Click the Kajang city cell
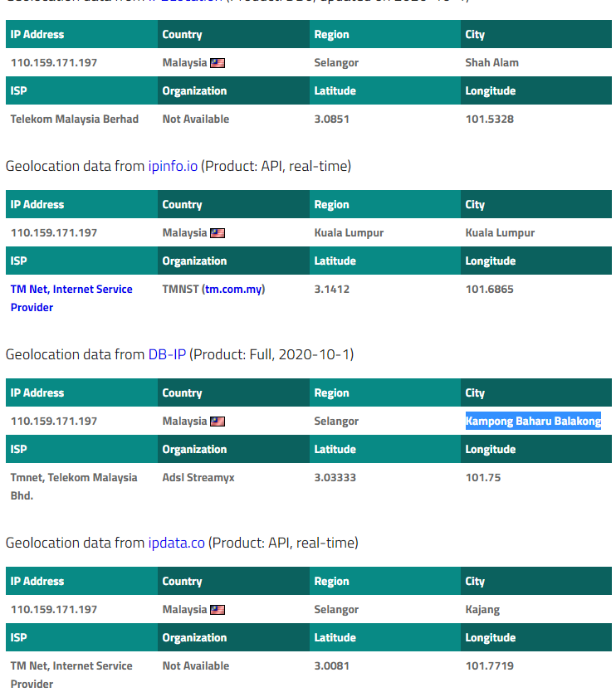 click(x=482, y=609)
